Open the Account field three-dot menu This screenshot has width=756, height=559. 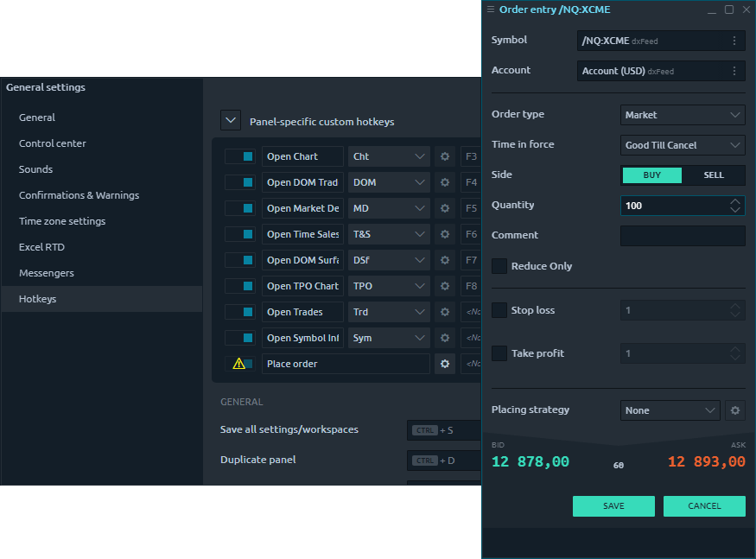click(734, 71)
